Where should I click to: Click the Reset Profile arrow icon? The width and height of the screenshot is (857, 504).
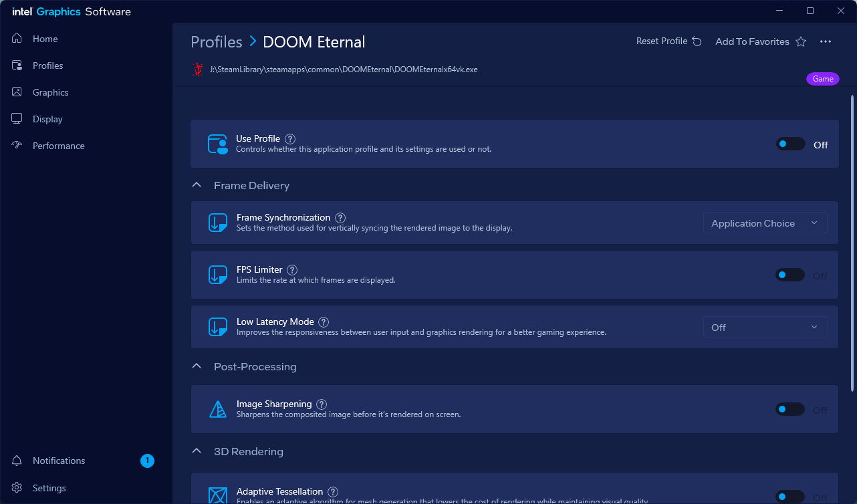click(697, 41)
